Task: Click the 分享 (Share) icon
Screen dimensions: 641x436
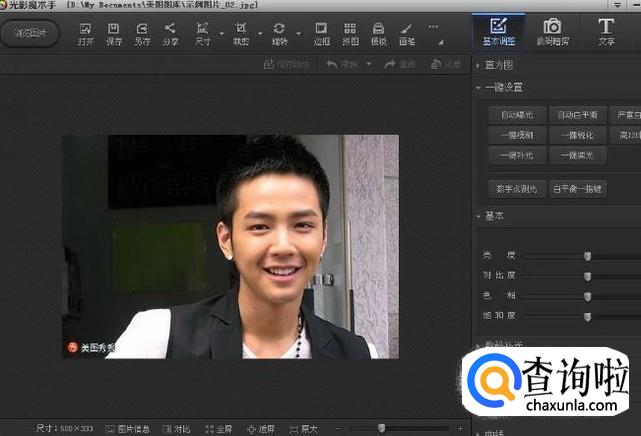Action: pos(171,32)
